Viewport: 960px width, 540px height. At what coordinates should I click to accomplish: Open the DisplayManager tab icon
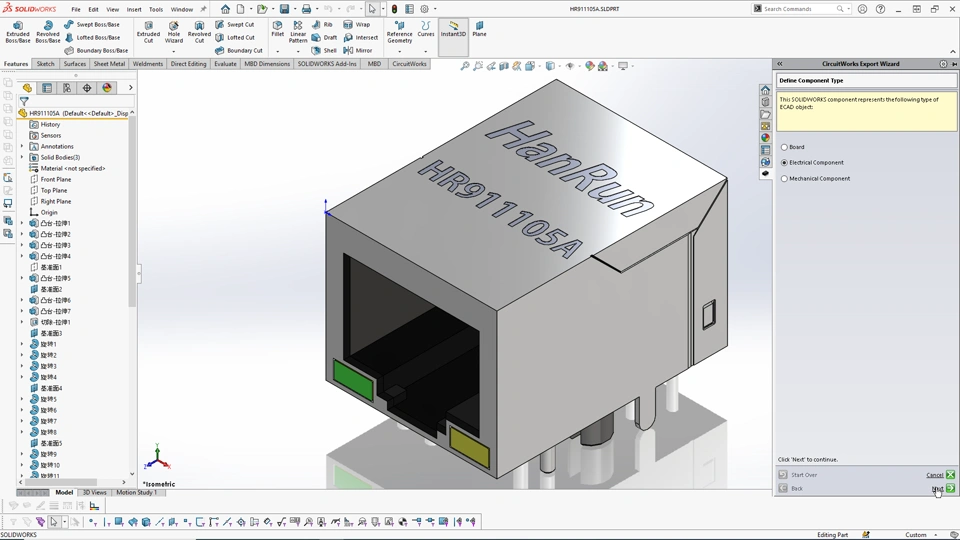click(107, 88)
